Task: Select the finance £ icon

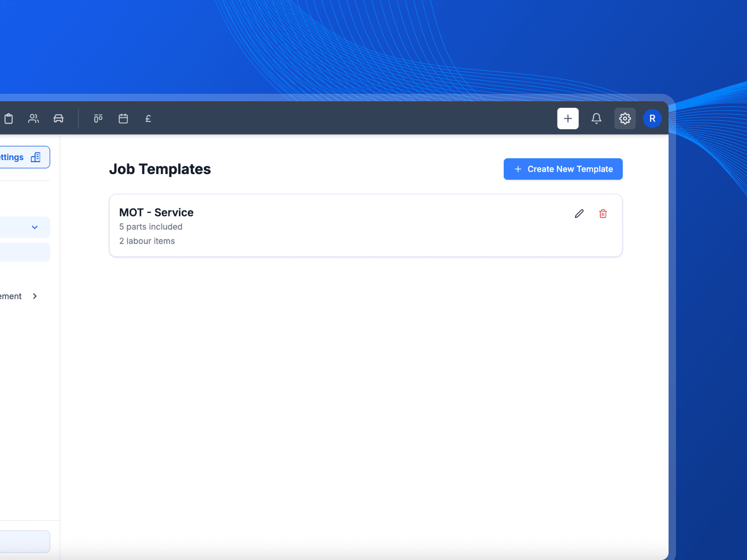Action: [x=148, y=119]
